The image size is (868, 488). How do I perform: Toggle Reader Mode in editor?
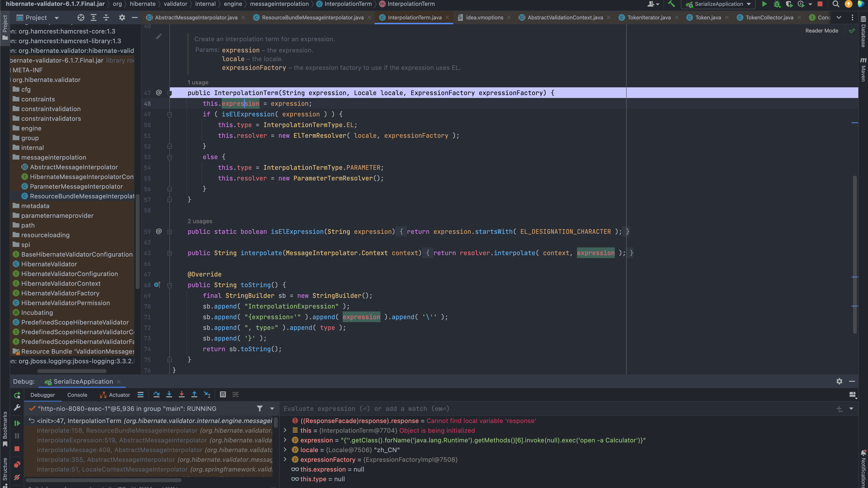point(821,31)
